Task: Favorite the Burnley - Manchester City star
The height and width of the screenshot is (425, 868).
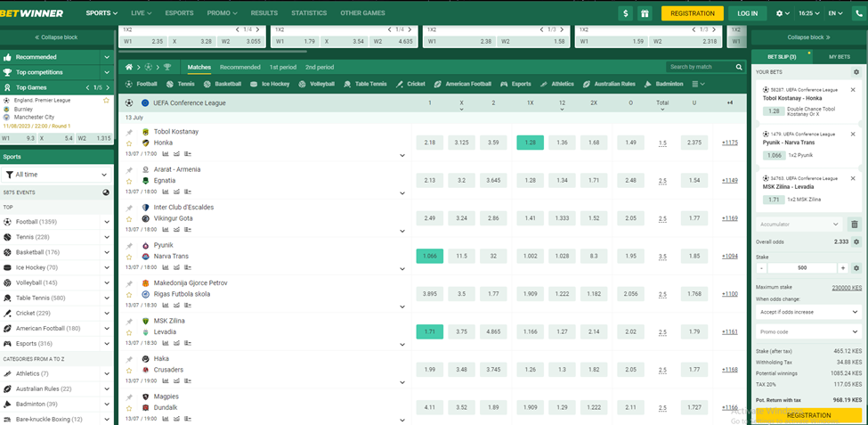Action: click(106, 101)
